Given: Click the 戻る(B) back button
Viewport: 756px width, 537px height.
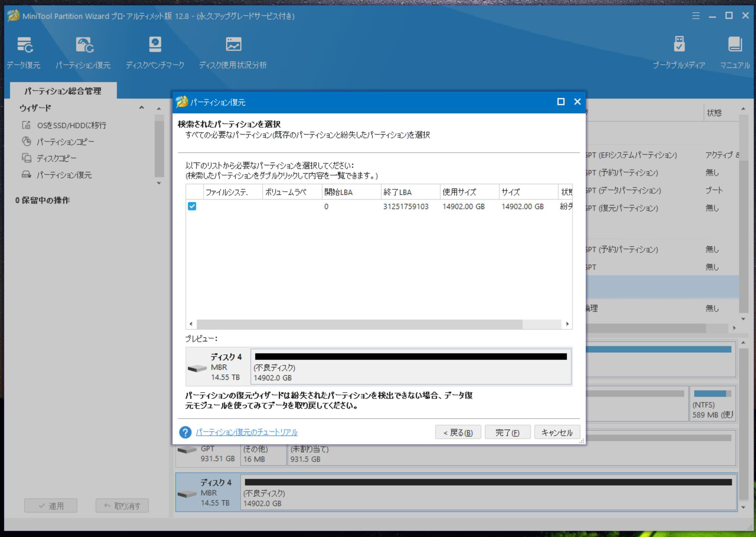Looking at the screenshot, I should pyautogui.click(x=458, y=432).
